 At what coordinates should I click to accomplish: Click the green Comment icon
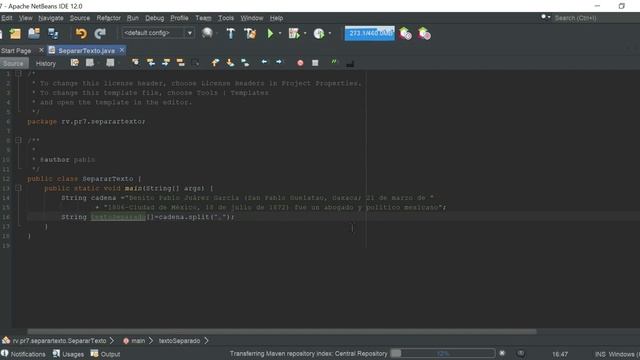(x=334, y=62)
